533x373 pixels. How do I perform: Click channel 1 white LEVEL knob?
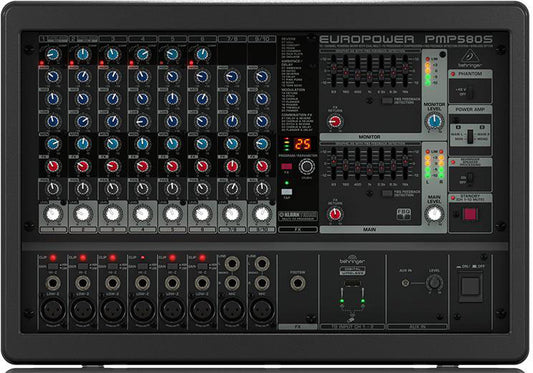coord(53,214)
